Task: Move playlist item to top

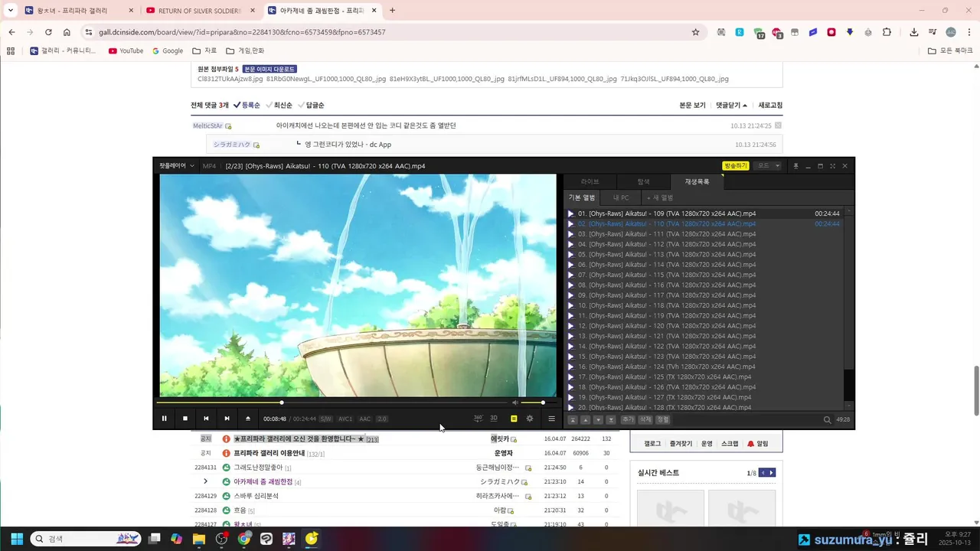Action: click(573, 419)
